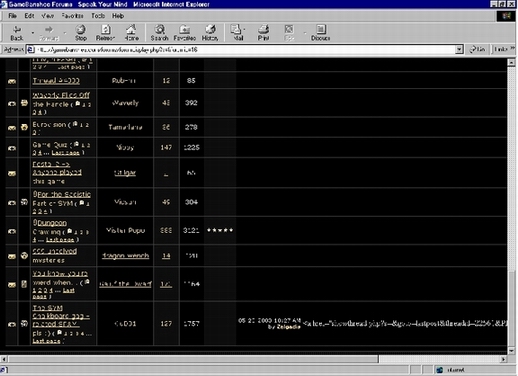Open the Favorites toolbar panel
This screenshot has height=376, width=518.
(x=184, y=33)
